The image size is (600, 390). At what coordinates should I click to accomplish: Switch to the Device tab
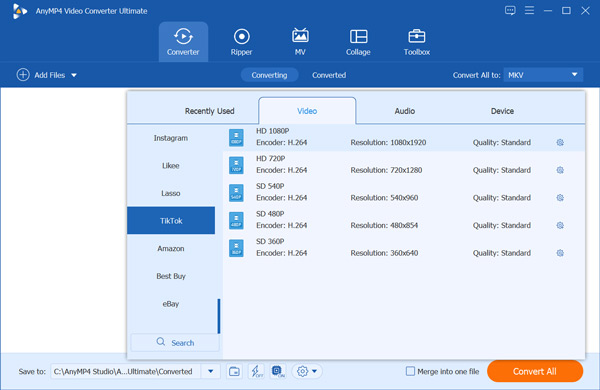(x=502, y=111)
